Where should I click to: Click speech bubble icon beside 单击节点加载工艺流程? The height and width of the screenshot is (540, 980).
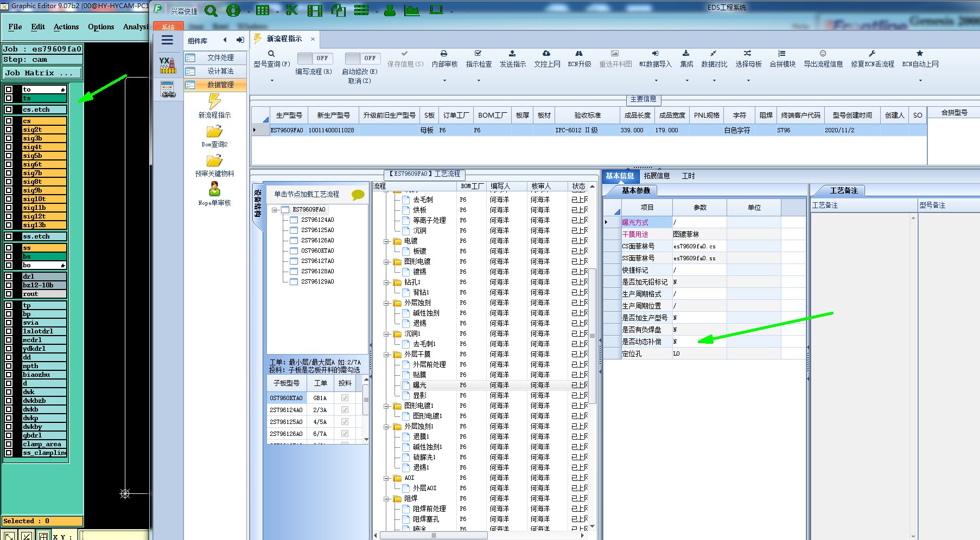358,195
